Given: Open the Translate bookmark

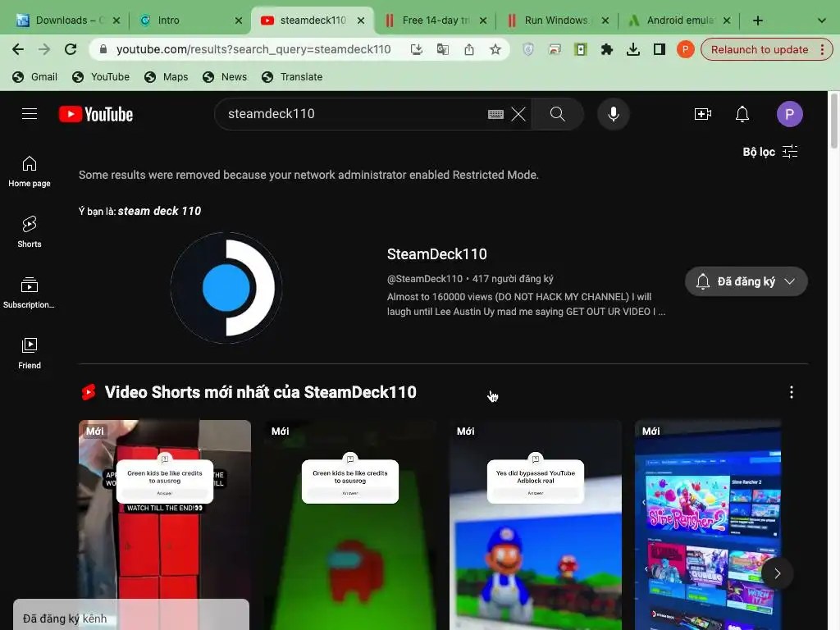Looking at the screenshot, I should 291,76.
